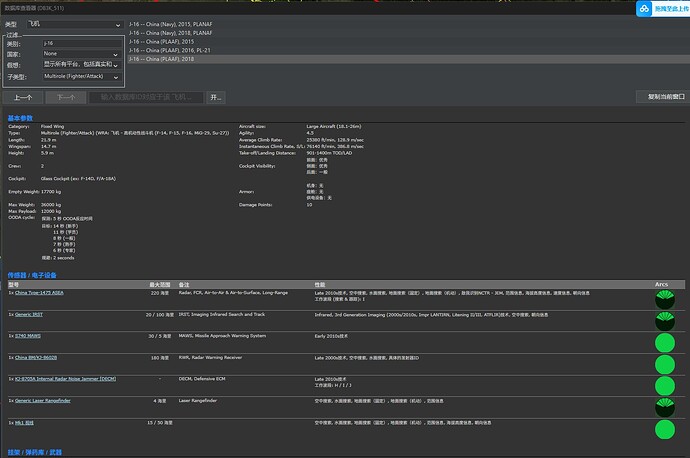Expand the 假想 hypothetical platforms dropdown

[81, 64]
